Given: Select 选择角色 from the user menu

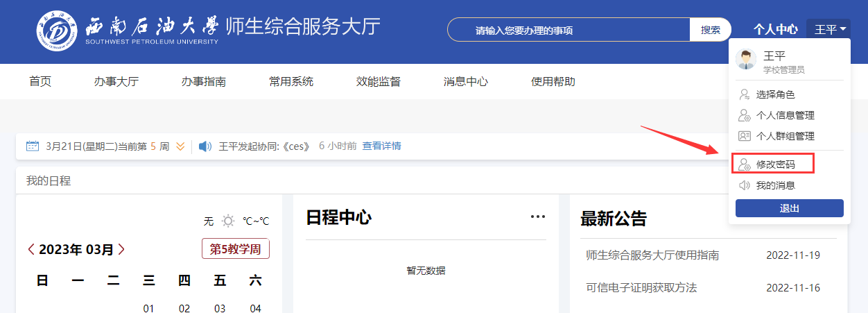Looking at the screenshot, I should point(775,94).
